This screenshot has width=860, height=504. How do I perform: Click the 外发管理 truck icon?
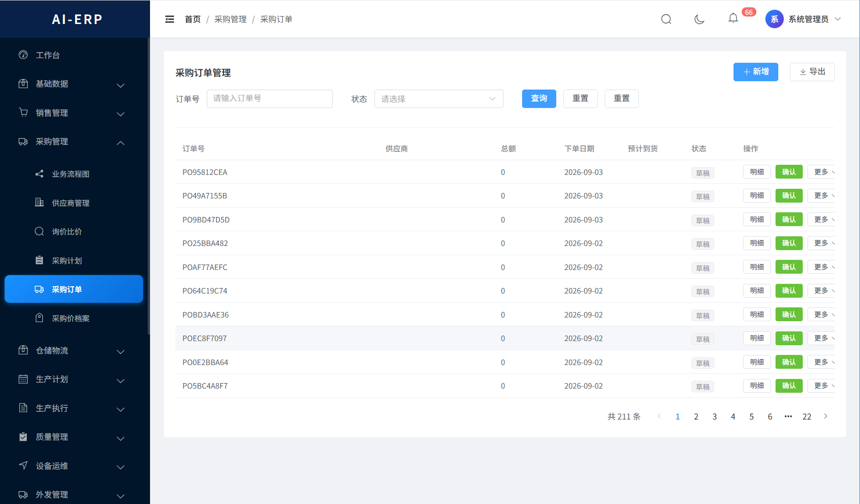point(23,494)
